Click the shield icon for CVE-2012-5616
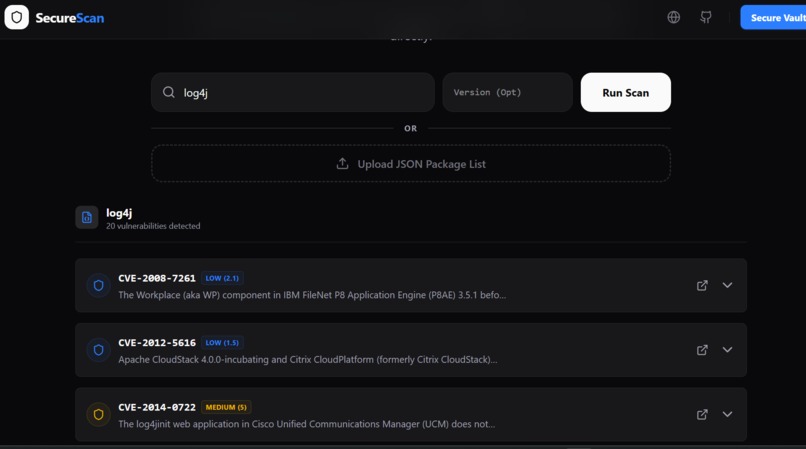The height and width of the screenshot is (449, 806). tap(99, 350)
